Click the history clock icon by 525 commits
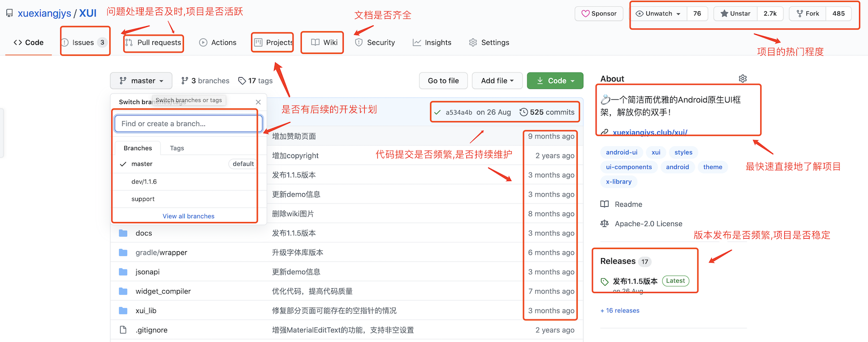Viewport: 868px width, 342px height. (524, 112)
